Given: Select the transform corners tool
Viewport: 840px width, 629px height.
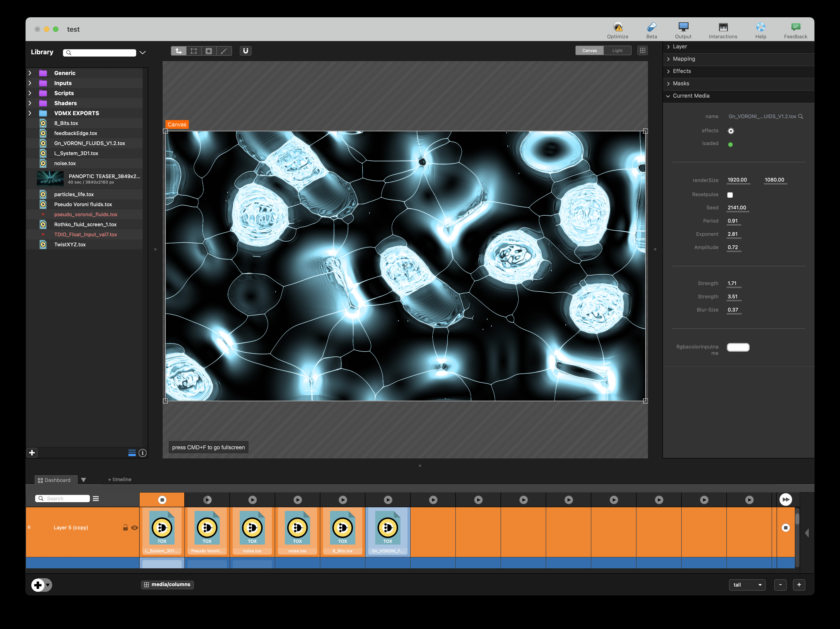Looking at the screenshot, I should pos(194,51).
